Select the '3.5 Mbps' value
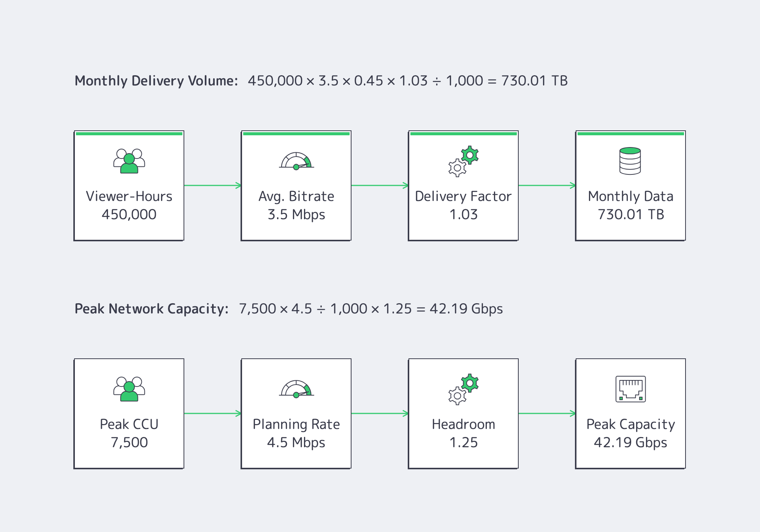Image resolution: width=760 pixels, height=532 pixels. click(296, 215)
